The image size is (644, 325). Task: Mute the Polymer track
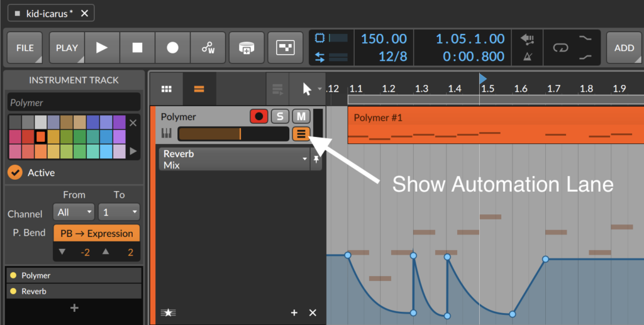pos(301,116)
